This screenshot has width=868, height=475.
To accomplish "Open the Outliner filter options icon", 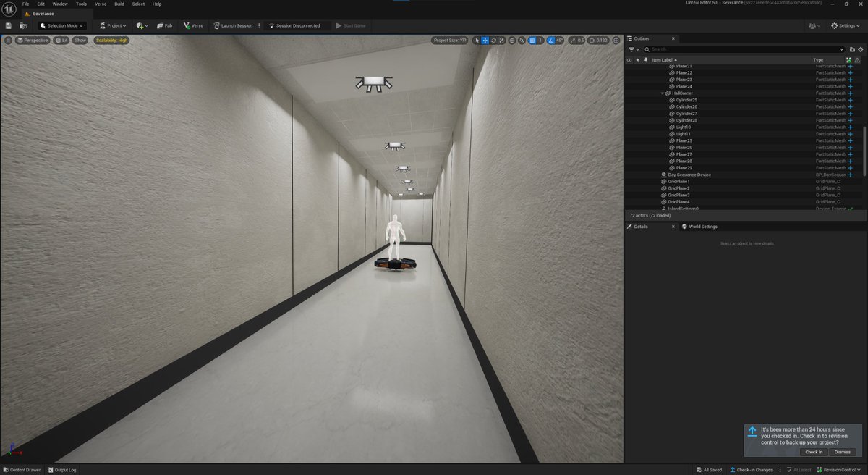I will coord(631,49).
